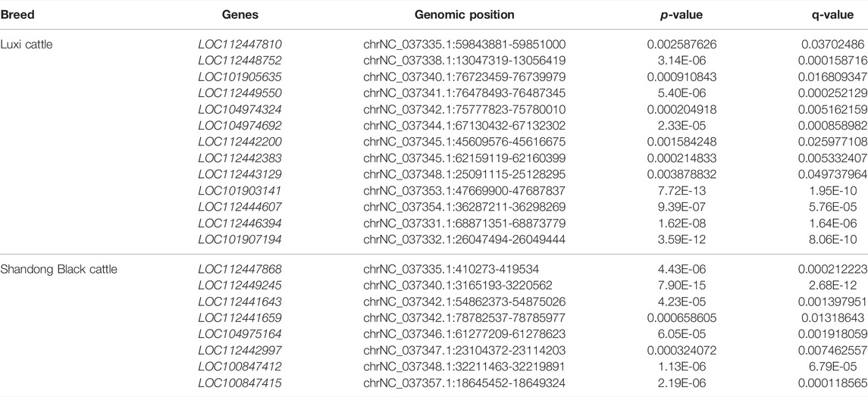Click p-value 7.72E-13

(682, 191)
